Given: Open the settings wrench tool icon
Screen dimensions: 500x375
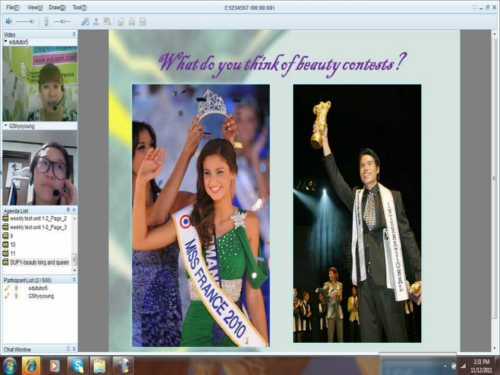Looking at the screenshot, I should (85, 22).
